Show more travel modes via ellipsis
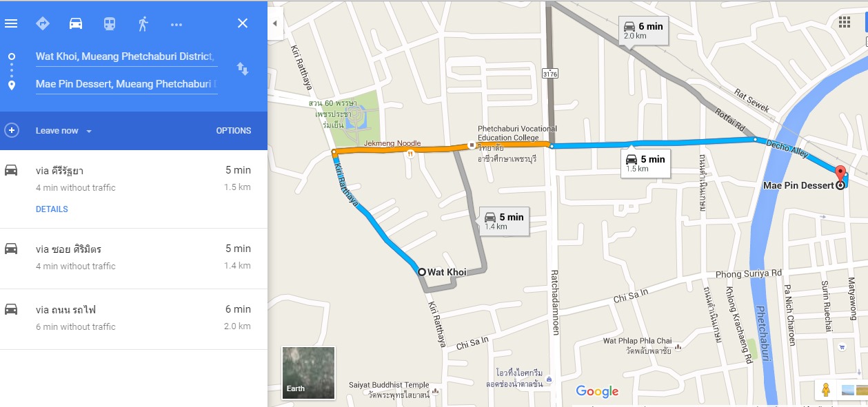This screenshot has height=407, width=868. (x=176, y=24)
